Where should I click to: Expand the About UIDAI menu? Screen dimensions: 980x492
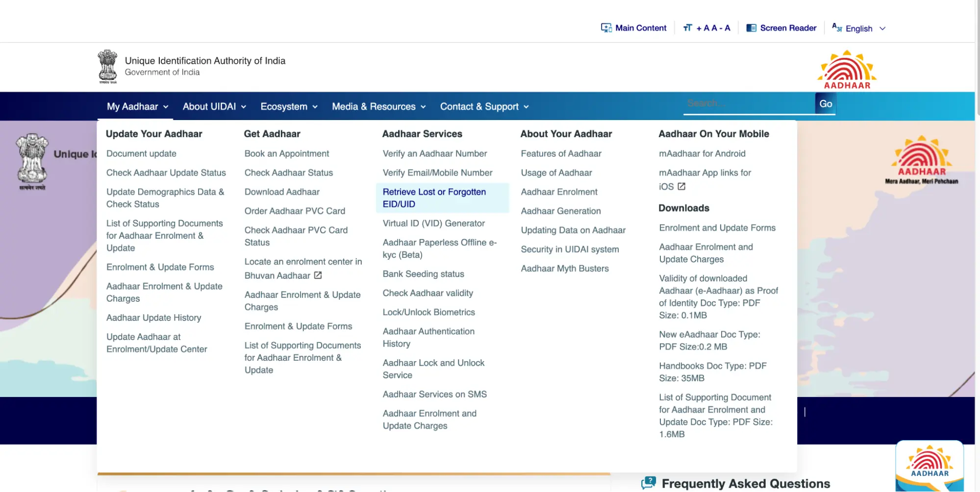click(x=214, y=106)
